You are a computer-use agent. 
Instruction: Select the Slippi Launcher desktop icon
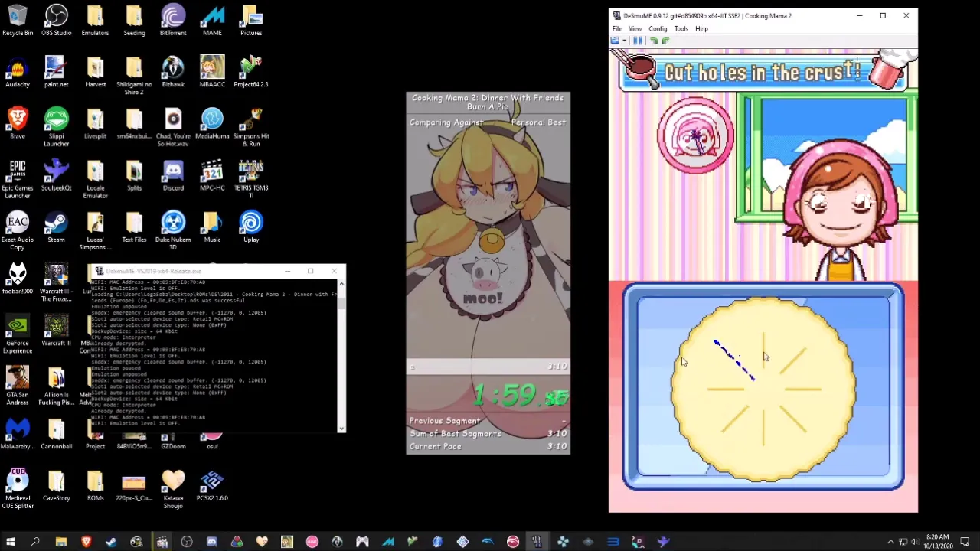coord(56,127)
